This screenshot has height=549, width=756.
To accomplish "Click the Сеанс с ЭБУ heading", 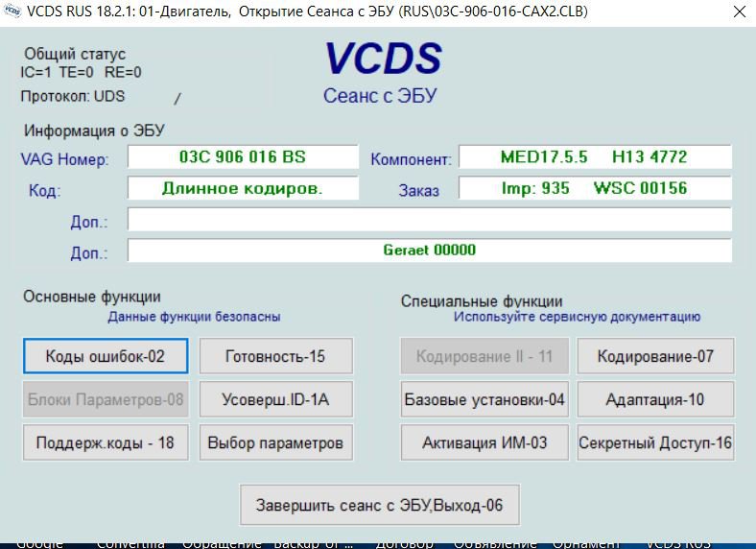I will point(380,96).
